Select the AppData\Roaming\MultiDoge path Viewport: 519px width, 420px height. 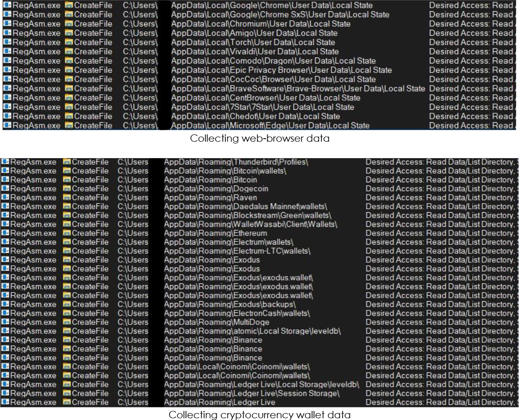point(217,322)
